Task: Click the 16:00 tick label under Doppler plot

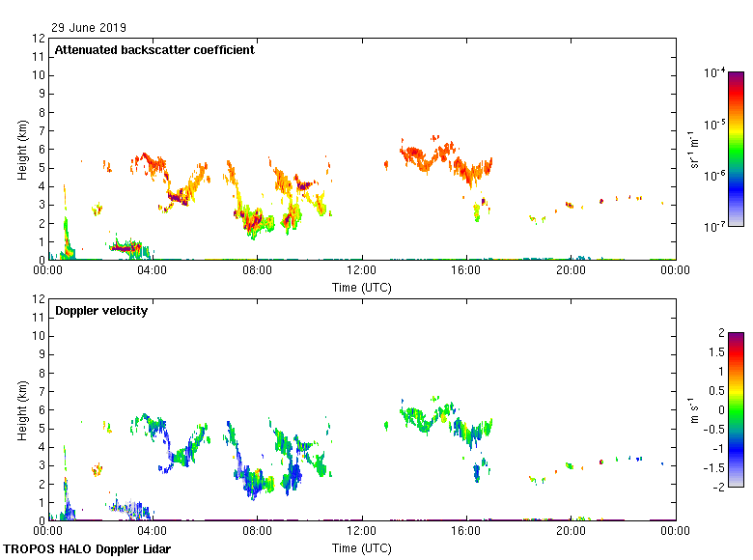Action: [466, 532]
